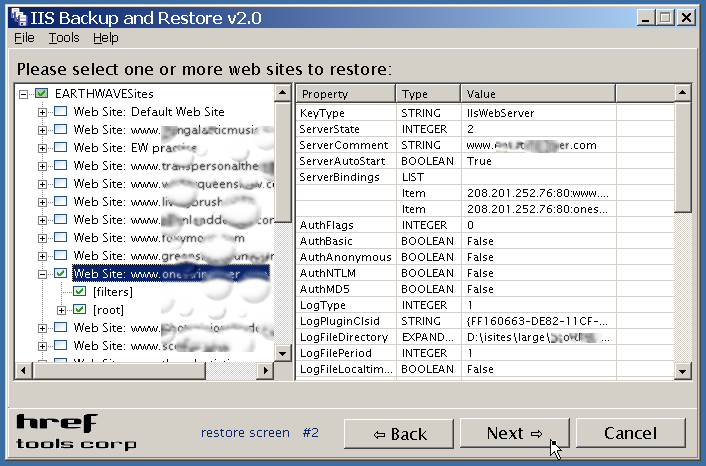
Task: Expand the EW practice web site node
Action: 42,148
